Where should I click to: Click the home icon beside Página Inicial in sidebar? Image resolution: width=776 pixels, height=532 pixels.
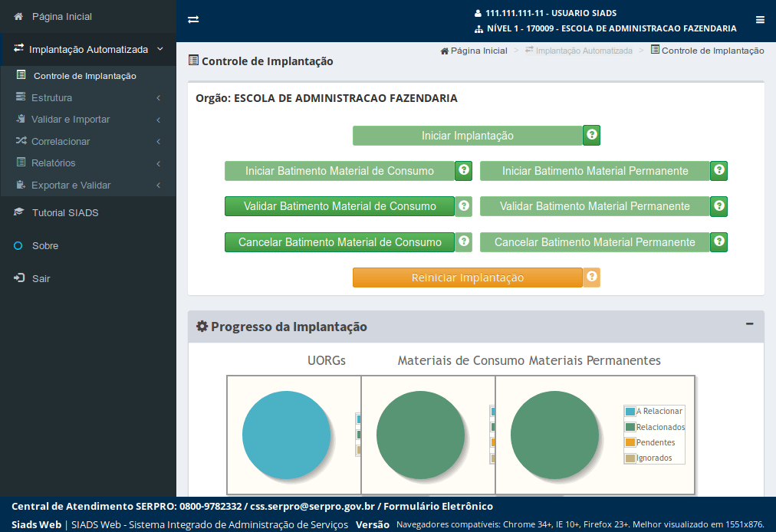click(19, 16)
